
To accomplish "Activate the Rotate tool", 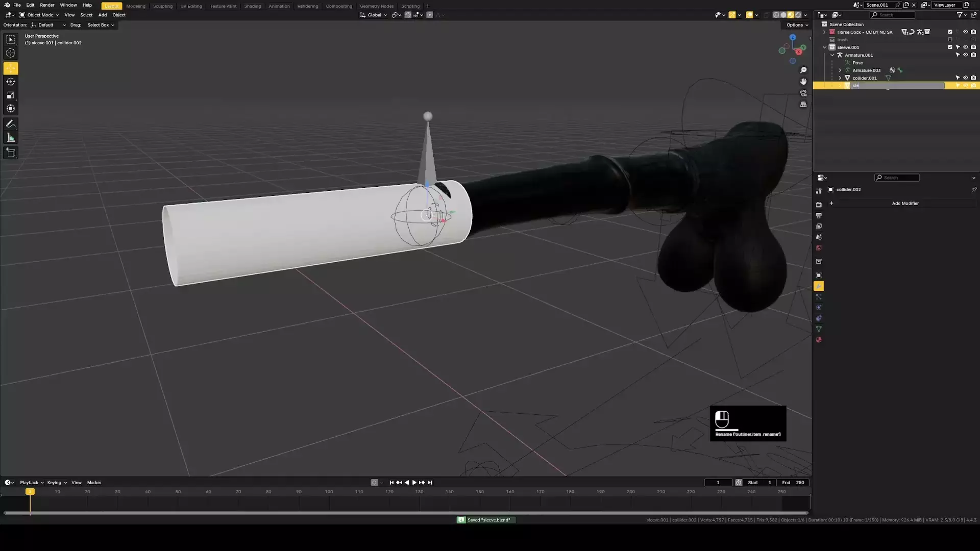I will (11, 82).
